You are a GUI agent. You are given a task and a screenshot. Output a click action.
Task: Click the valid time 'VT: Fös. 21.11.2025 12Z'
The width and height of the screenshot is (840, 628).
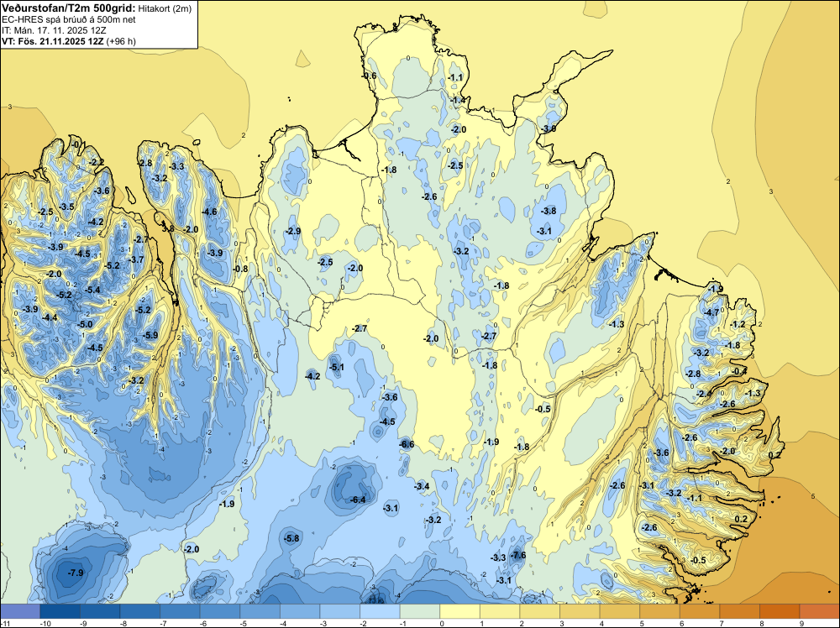coord(52,41)
